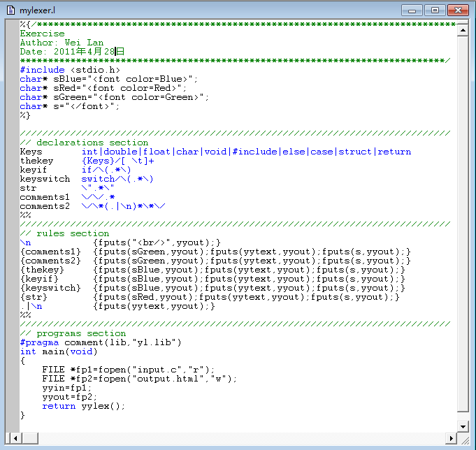The image size is (476, 450).
Task: Click the 'Keys' definition name
Action: point(31,152)
